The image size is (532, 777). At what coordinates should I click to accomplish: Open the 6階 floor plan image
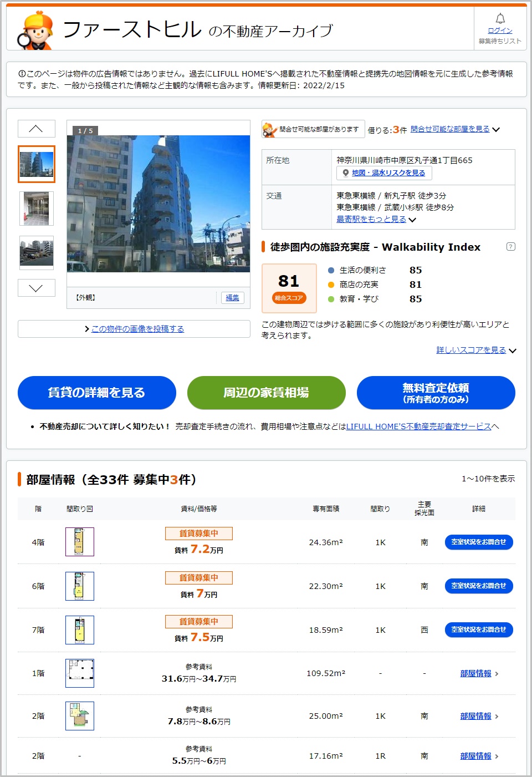[80, 586]
